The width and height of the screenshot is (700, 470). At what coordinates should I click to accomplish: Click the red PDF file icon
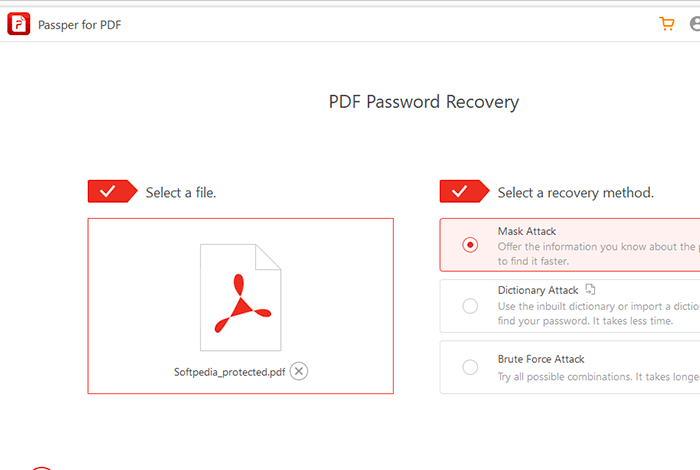pyautogui.click(x=241, y=297)
